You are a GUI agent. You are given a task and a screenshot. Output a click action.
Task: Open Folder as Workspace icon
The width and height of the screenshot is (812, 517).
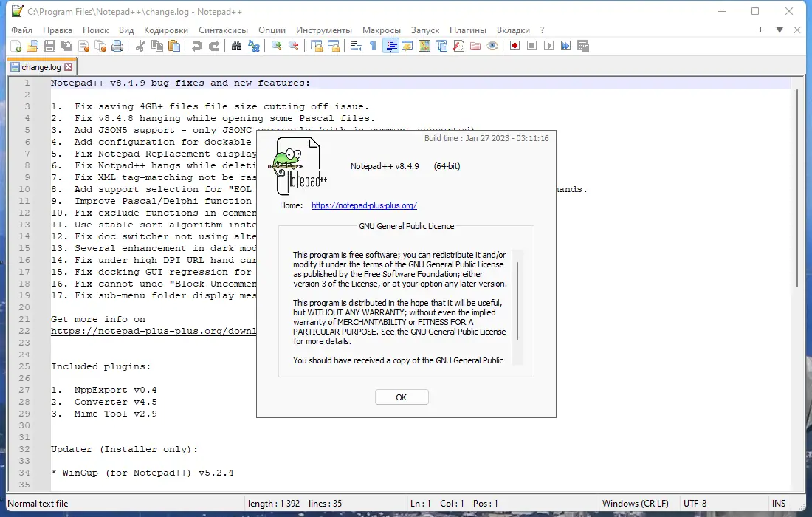coord(475,46)
